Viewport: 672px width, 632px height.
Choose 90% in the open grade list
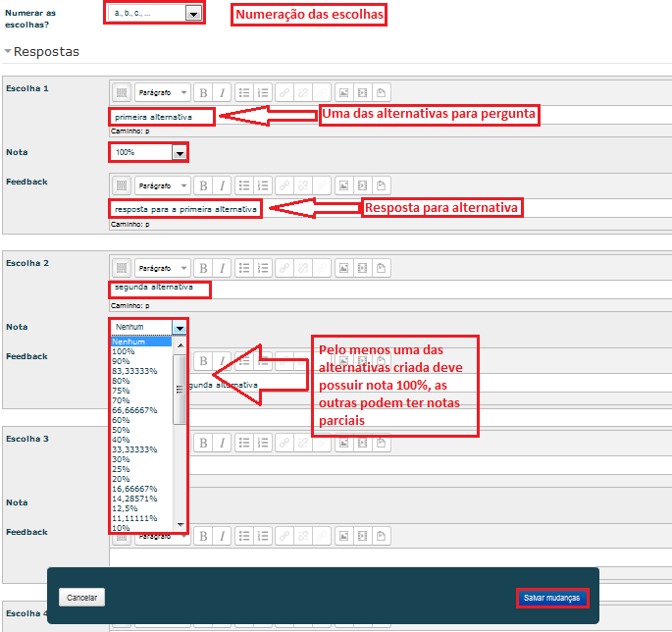click(123, 360)
